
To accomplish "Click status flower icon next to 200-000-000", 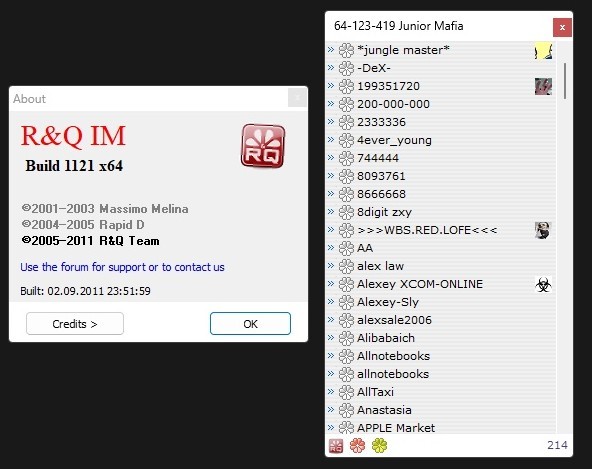I will tap(346, 104).
